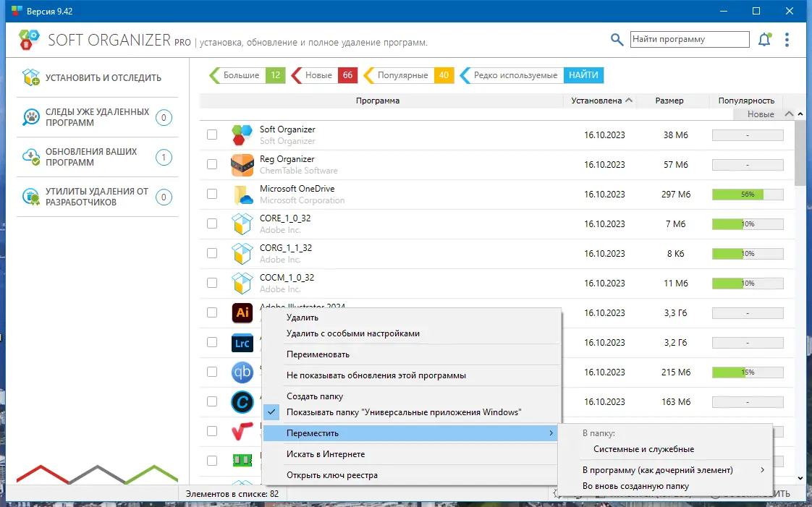Click the Reg Organizer program icon
Viewport: 812px width, 507px height.
tap(242, 165)
